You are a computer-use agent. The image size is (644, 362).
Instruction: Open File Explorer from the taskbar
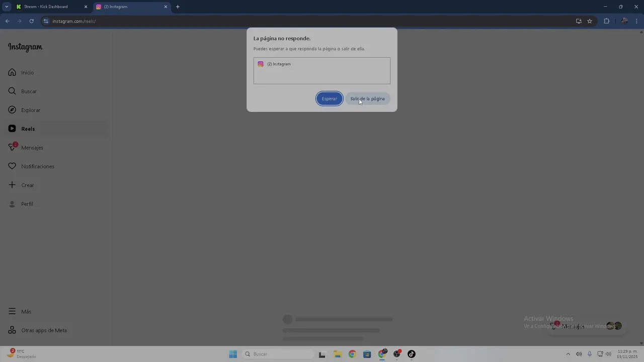(x=337, y=354)
